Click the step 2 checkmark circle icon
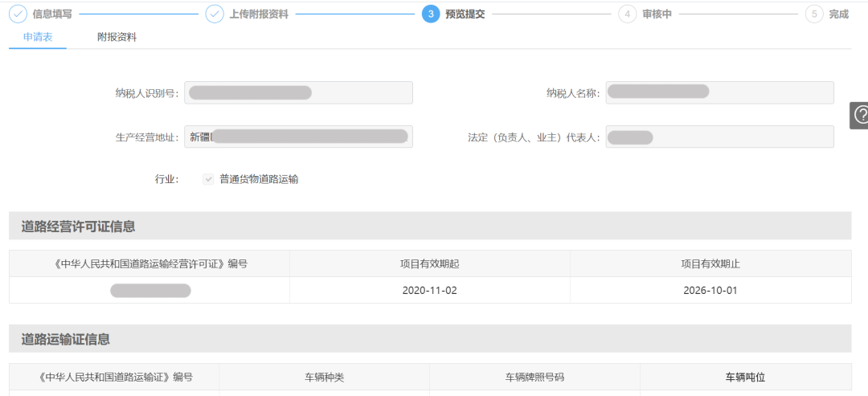 [x=215, y=14]
